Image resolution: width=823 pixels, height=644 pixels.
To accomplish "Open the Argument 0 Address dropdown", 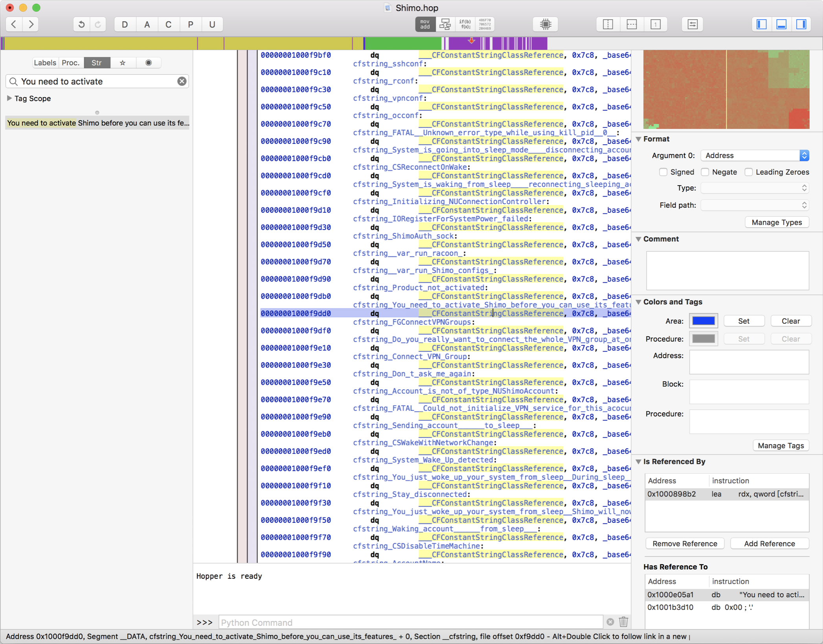I will tap(755, 156).
